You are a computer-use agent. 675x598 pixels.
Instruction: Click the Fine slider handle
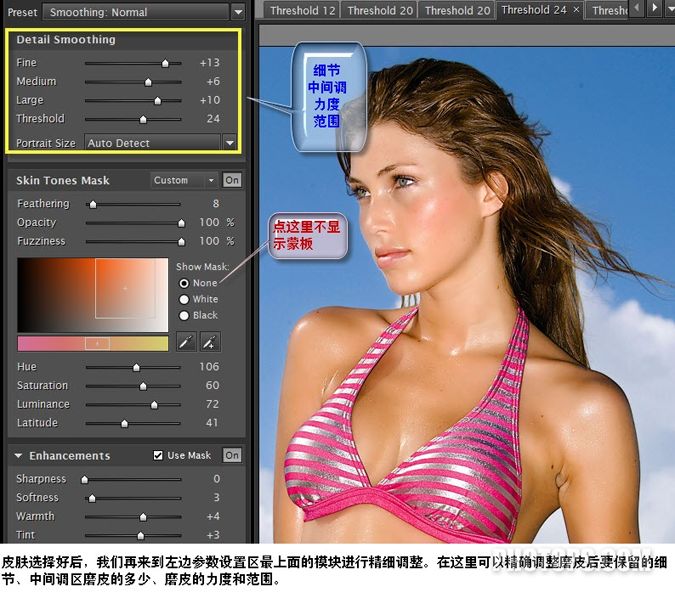click(165, 63)
